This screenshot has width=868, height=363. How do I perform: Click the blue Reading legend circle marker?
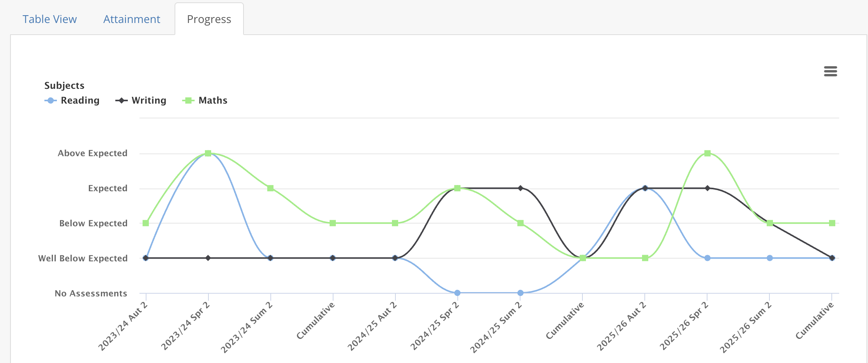51,100
